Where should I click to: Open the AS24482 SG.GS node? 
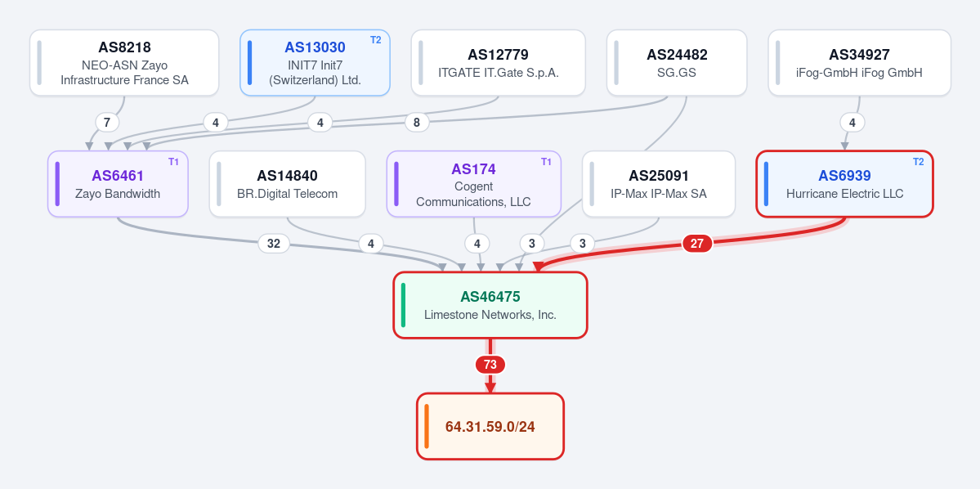click(677, 63)
